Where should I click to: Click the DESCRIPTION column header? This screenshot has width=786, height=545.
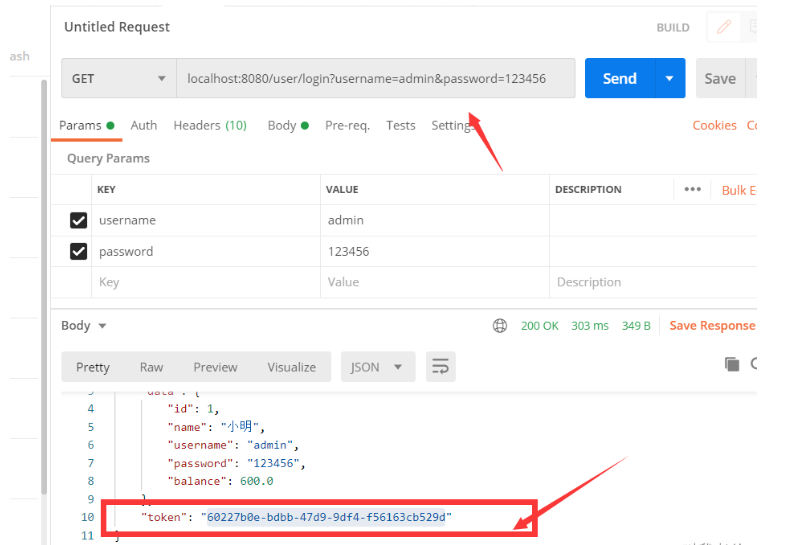[x=588, y=190]
